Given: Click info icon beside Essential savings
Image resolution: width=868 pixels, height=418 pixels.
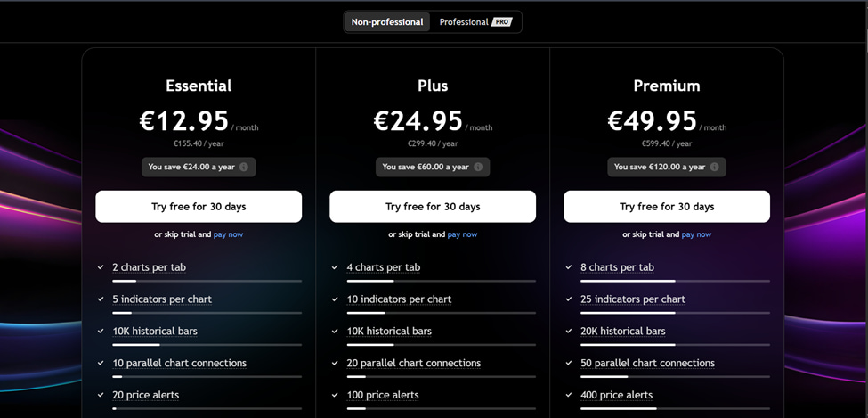Looking at the screenshot, I should (x=244, y=167).
